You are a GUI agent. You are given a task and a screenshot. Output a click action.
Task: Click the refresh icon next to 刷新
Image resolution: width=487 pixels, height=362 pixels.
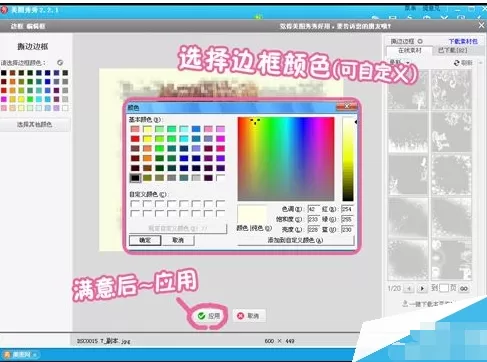click(457, 63)
